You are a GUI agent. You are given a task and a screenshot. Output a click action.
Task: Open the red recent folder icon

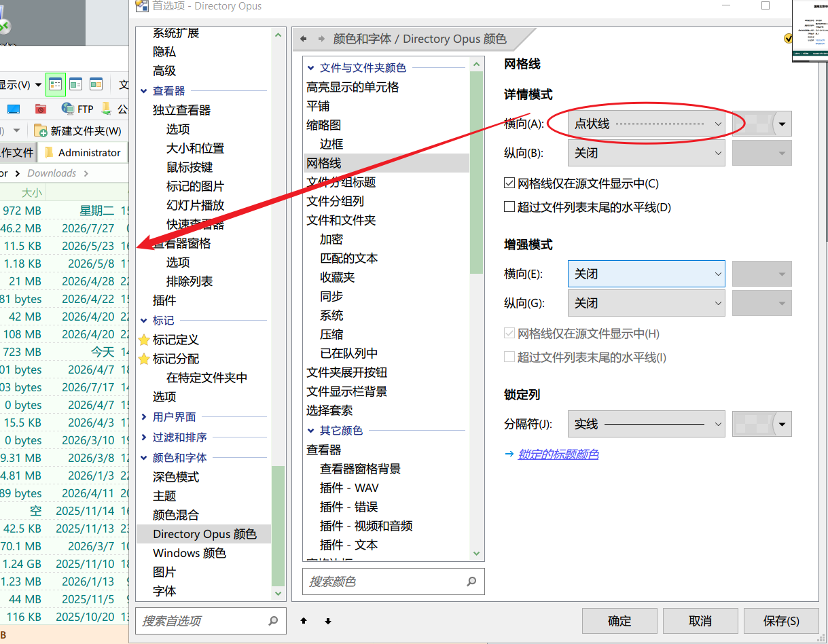point(41,109)
